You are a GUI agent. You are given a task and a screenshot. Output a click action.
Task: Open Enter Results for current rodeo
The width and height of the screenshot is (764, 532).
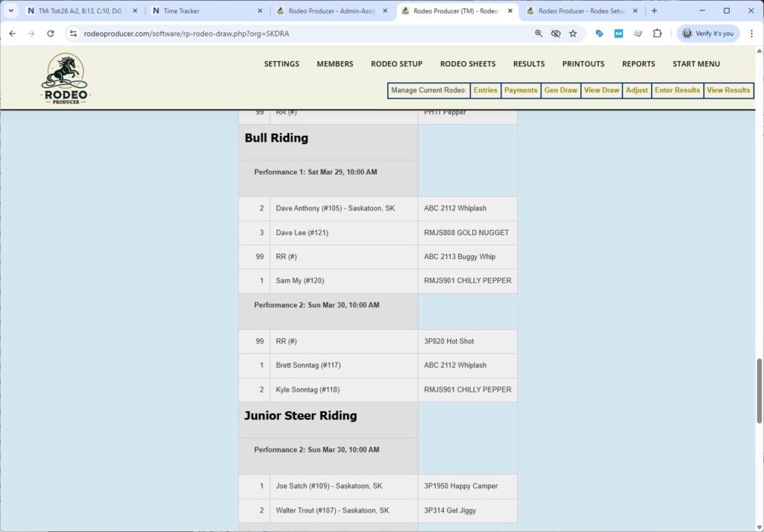click(x=677, y=90)
